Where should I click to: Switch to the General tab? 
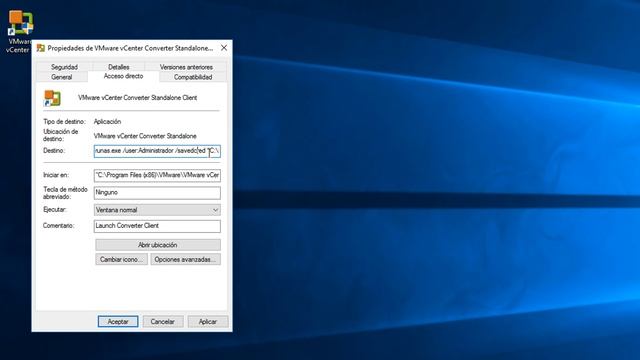[62, 77]
